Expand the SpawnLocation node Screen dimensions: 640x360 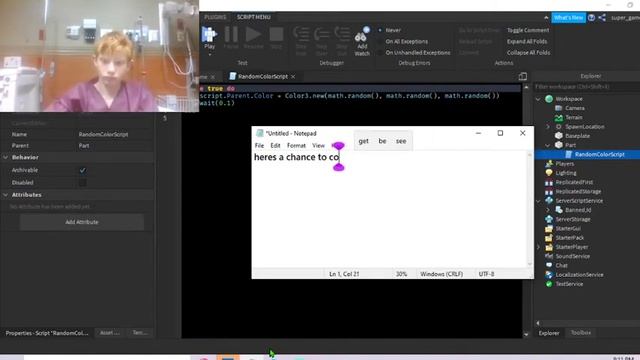pyautogui.click(x=548, y=127)
